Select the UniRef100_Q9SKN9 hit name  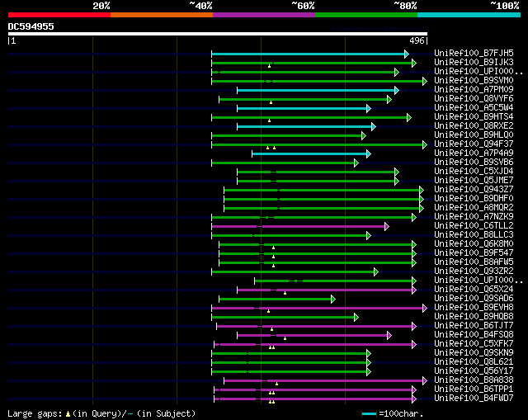click(474, 353)
